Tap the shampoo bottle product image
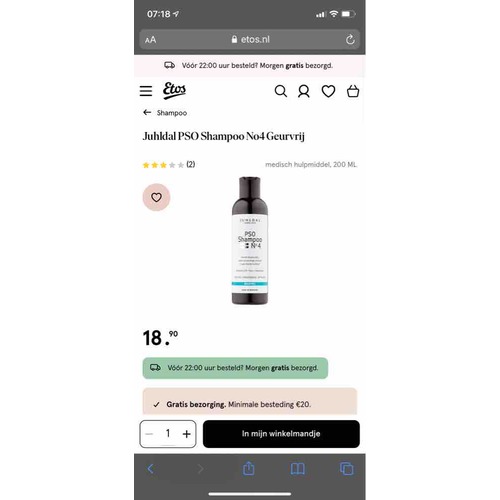Image resolution: width=500 pixels, height=500 pixels. pos(250,240)
